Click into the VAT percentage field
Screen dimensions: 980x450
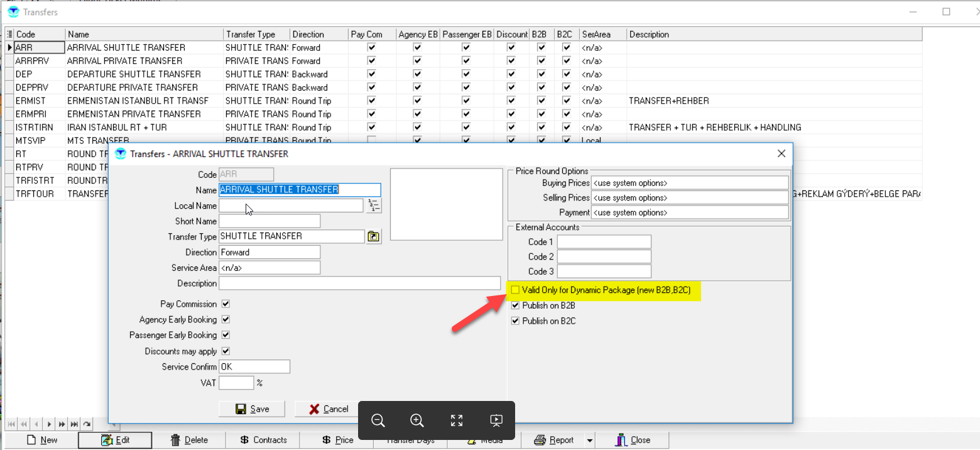236,383
